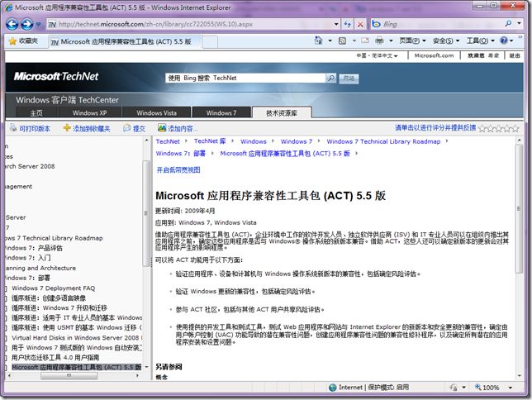The image size is (532, 400).
Task: Select the Virtual Hard Disks tree item
Action: tap(77, 337)
